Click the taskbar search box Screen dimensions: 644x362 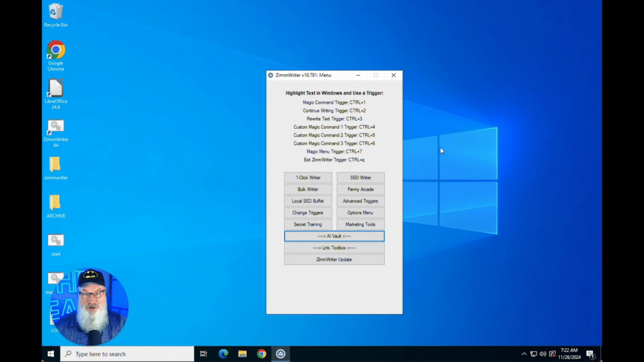127,354
